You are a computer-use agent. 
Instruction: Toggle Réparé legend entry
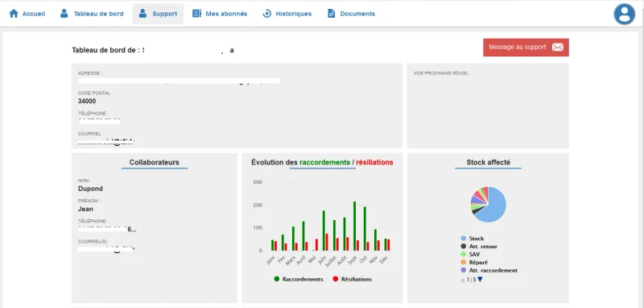click(474, 262)
